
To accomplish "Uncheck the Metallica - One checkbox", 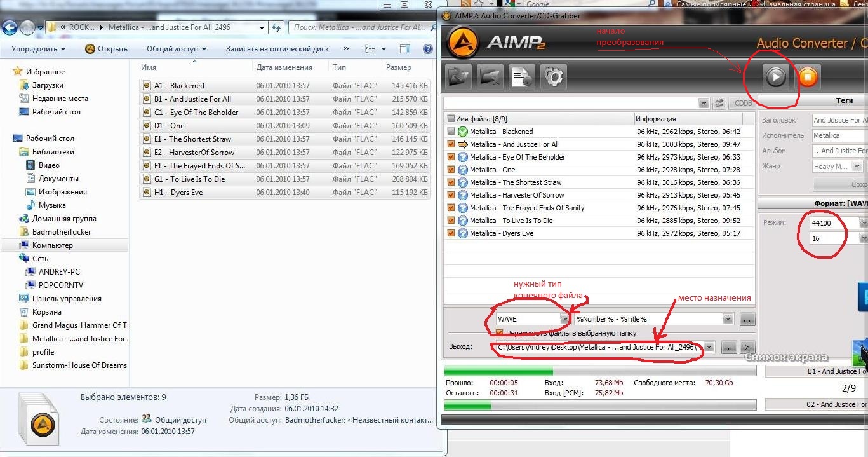I will pyautogui.click(x=451, y=170).
